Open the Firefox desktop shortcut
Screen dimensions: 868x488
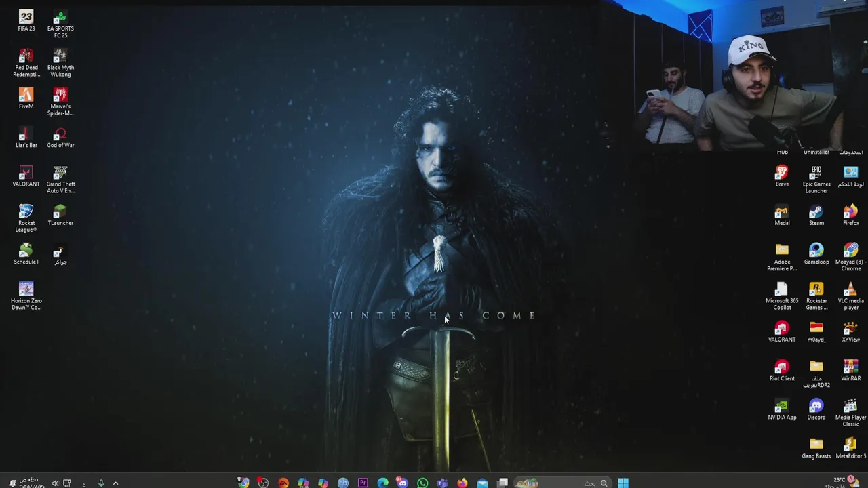[850, 215]
